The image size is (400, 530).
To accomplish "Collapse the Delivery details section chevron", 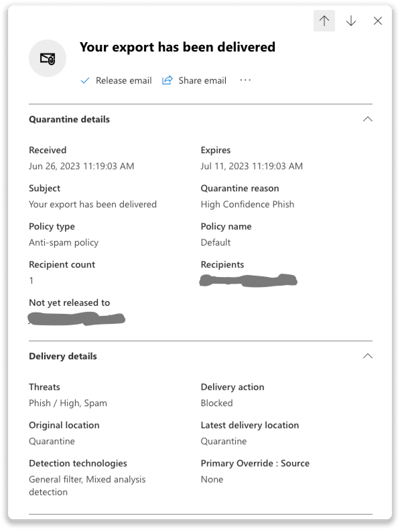I will click(x=368, y=356).
